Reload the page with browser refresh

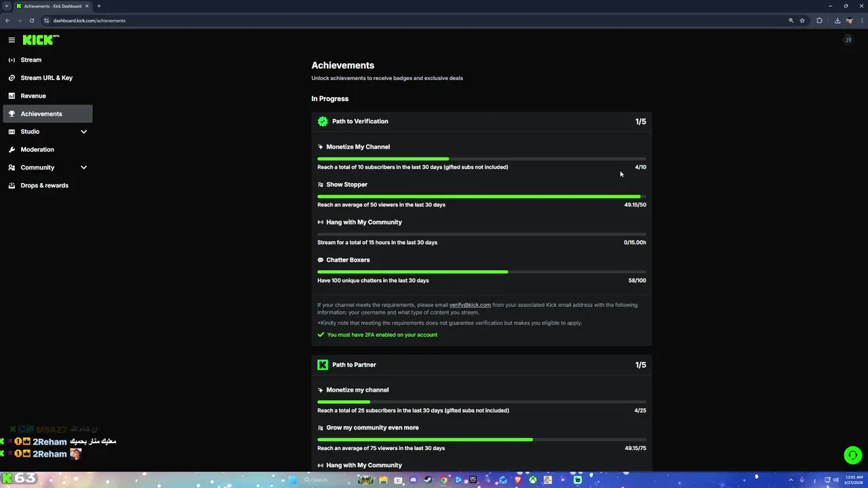(x=31, y=20)
